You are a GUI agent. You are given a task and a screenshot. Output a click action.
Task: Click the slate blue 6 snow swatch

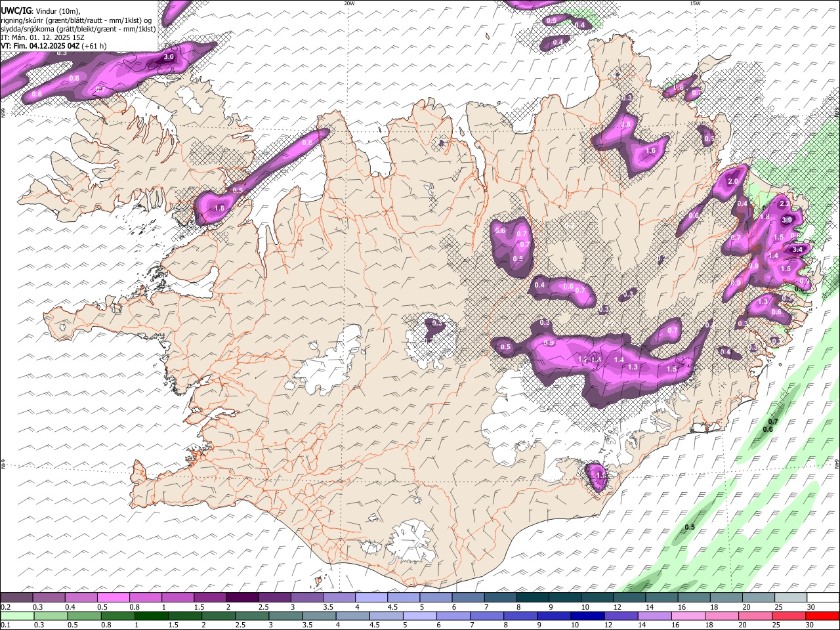469,598
